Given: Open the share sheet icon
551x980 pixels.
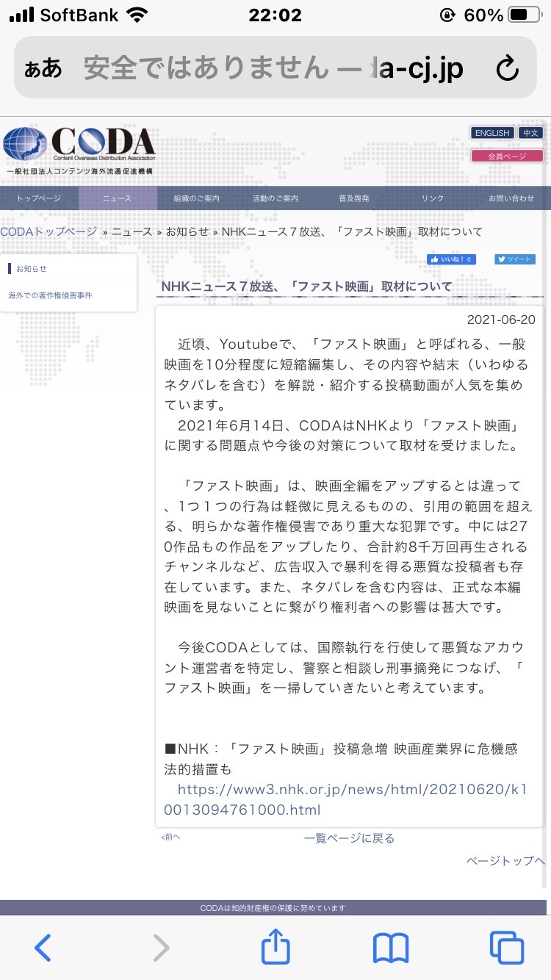Looking at the screenshot, I should point(275,946).
